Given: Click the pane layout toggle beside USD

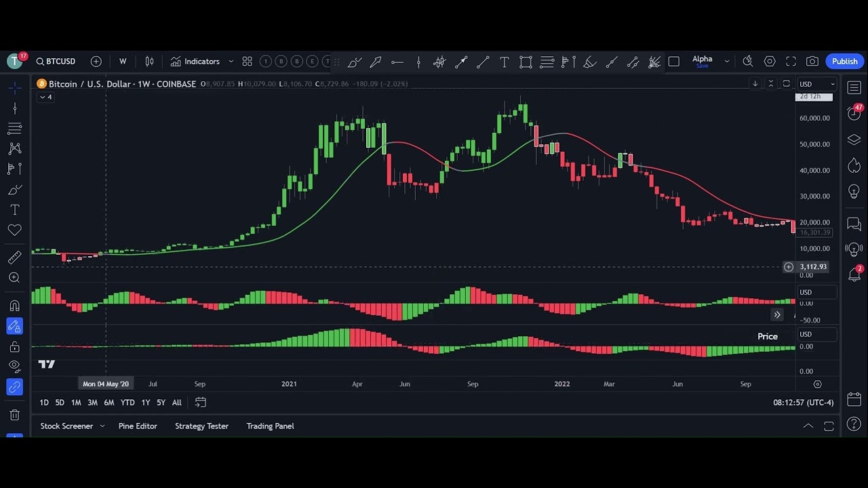Looking at the screenshot, I should (786, 83).
